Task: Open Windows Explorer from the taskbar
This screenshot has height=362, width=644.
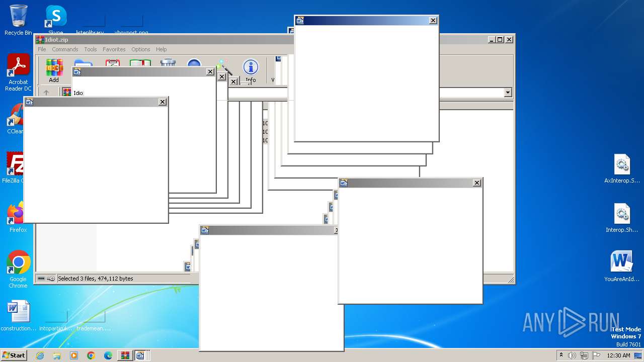Action: point(57,355)
